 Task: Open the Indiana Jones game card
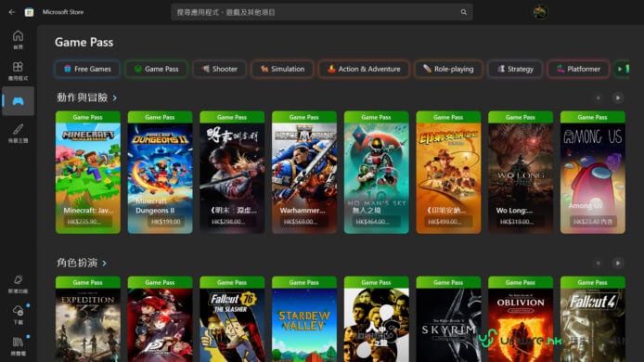448,172
